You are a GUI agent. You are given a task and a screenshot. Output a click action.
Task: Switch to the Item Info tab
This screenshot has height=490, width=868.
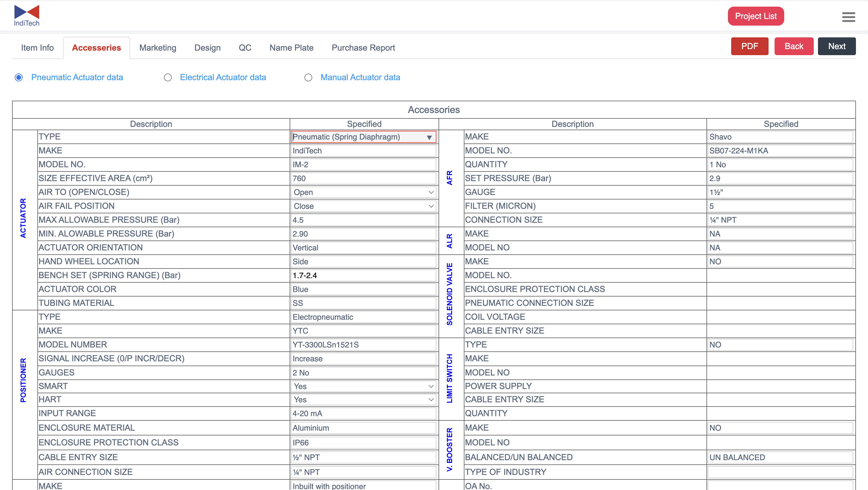pos(37,48)
